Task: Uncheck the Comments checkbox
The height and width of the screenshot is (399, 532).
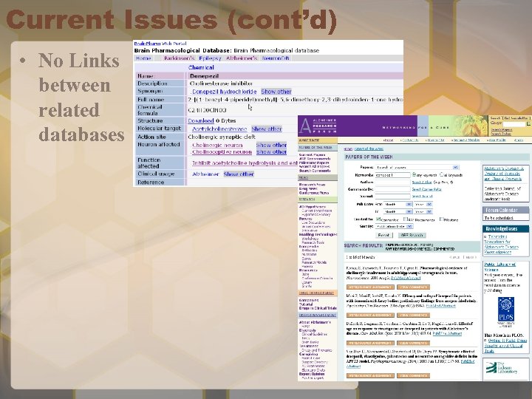Action: [x=378, y=219]
